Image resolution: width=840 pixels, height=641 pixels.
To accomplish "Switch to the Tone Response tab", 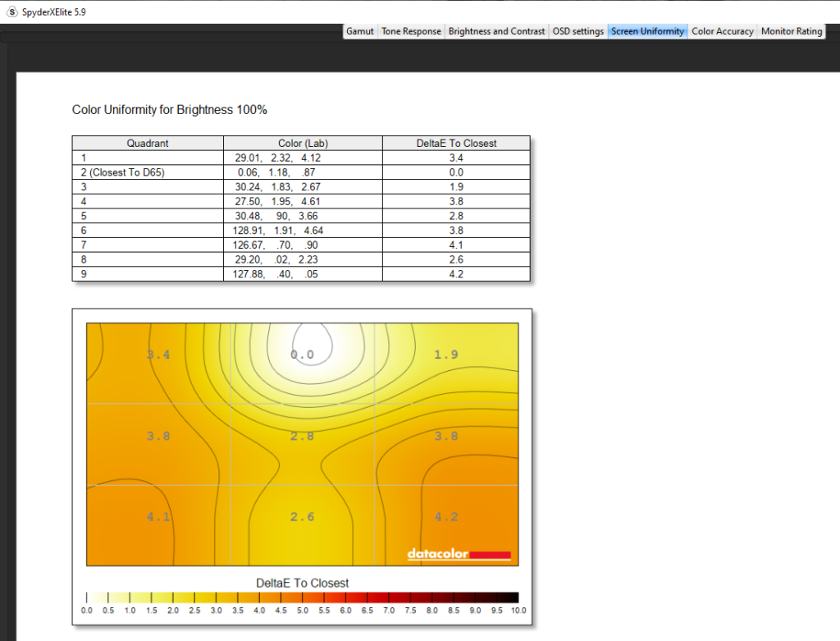I will pyautogui.click(x=411, y=31).
